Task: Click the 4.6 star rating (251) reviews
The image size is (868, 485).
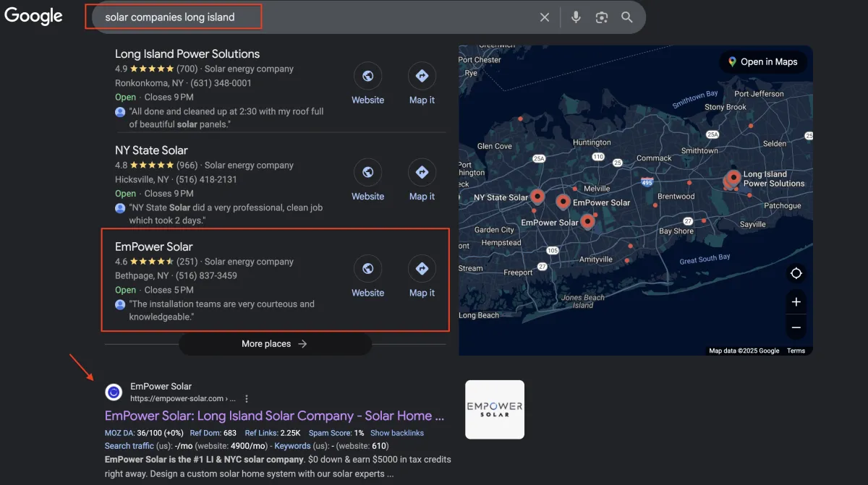Action: (x=156, y=262)
